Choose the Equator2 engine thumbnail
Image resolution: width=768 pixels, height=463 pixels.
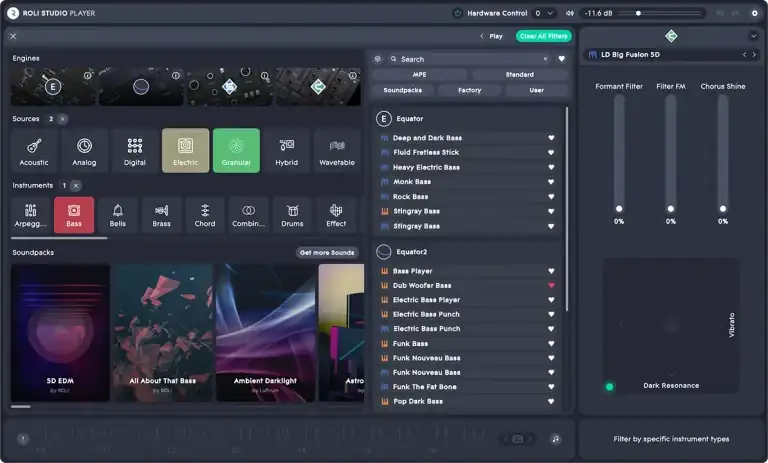[x=141, y=87]
